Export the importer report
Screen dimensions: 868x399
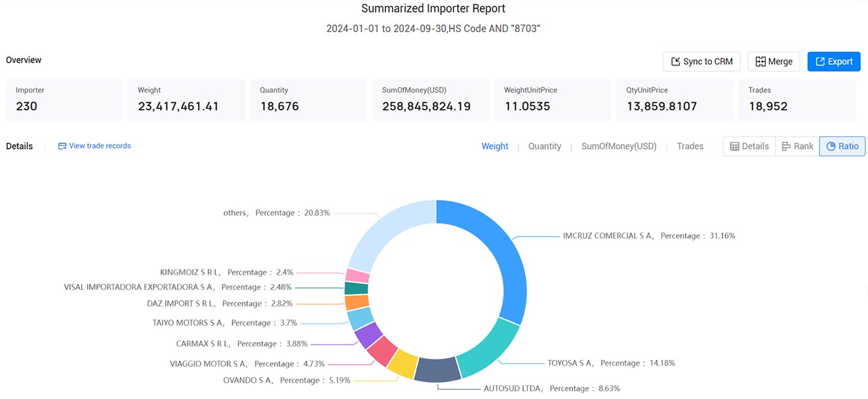click(834, 62)
